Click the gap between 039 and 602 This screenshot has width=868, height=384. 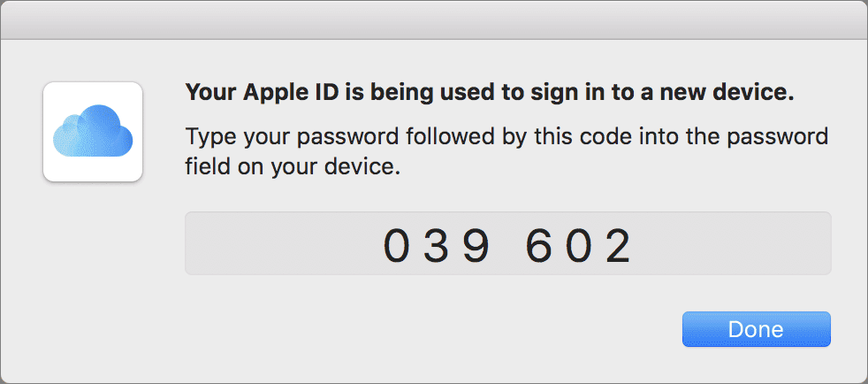point(508,245)
